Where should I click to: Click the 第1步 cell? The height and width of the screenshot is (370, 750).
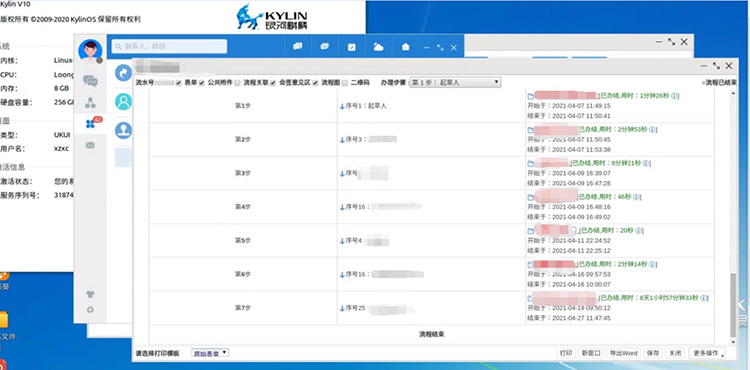click(x=243, y=106)
